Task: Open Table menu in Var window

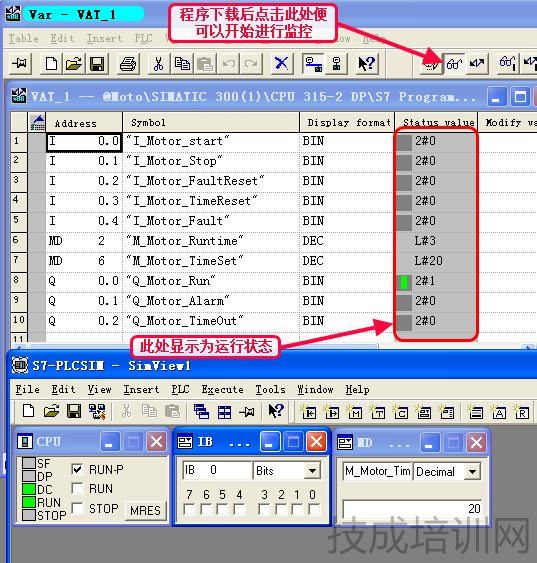Action: tap(23, 38)
